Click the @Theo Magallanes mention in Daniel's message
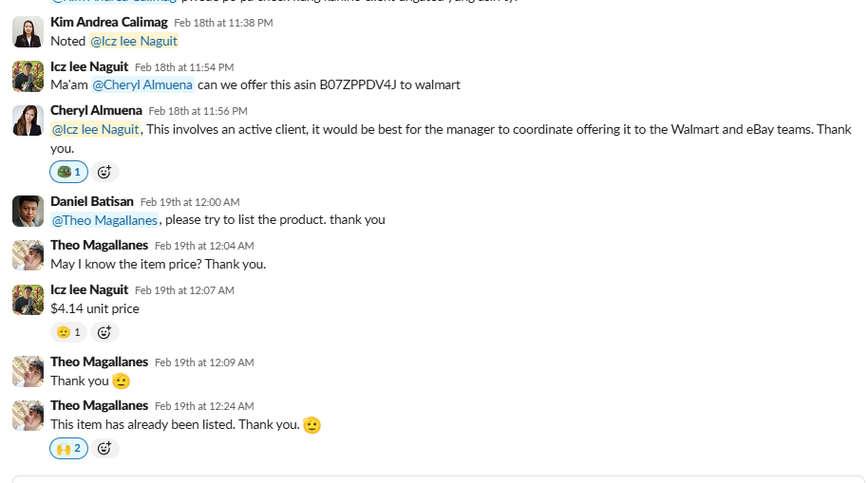 coord(104,219)
